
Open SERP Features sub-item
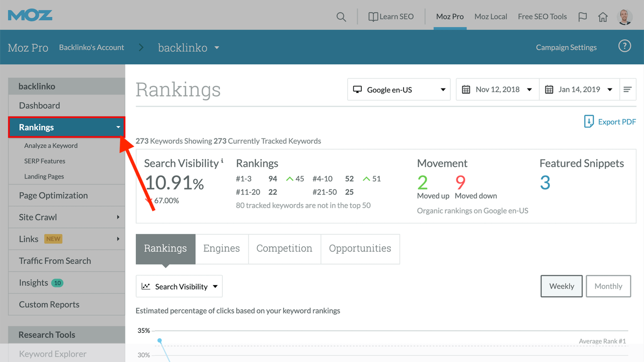[45, 161]
